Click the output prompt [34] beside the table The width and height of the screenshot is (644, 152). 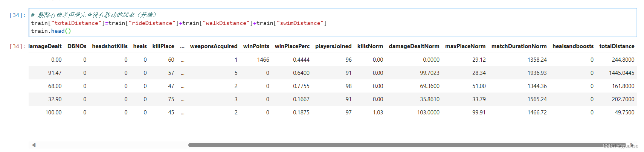tap(17, 46)
